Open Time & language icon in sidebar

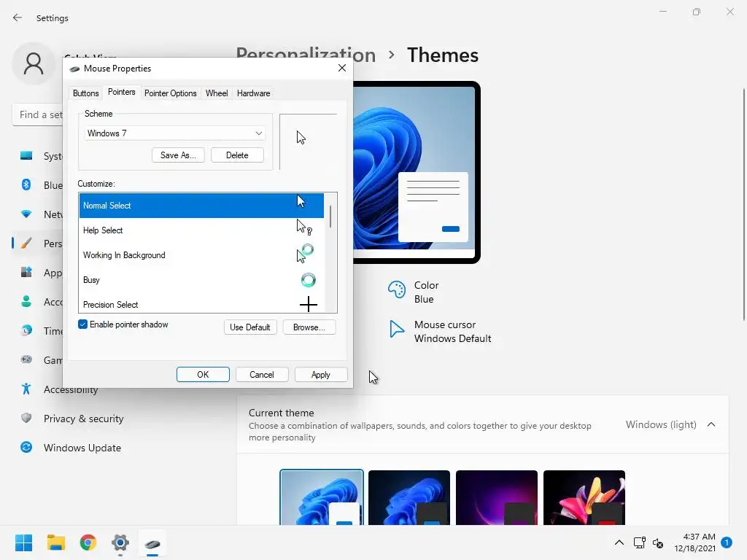(26, 330)
